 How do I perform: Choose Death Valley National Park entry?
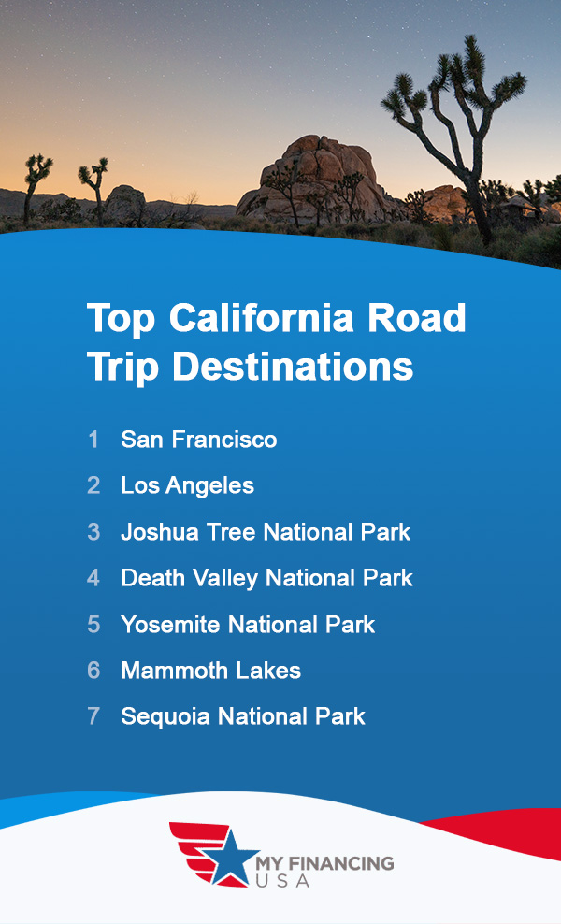266,578
